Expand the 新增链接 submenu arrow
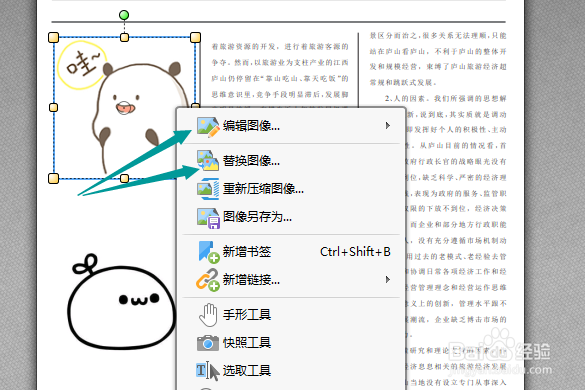The width and height of the screenshot is (585, 390). point(388,280)
